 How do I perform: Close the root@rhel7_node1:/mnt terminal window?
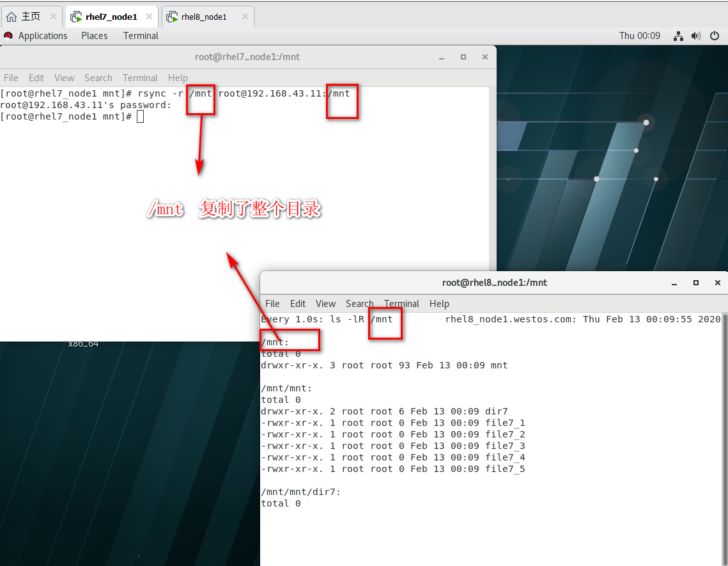(484, 57)
